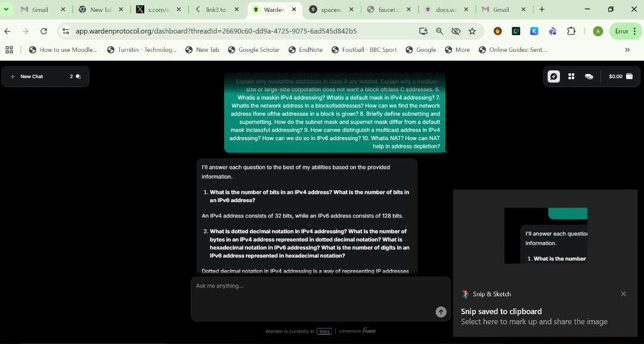This screenshot has height=344, width=644.
Task: Click the Snip & Sketch app icon
Action: tap(465, 294)
